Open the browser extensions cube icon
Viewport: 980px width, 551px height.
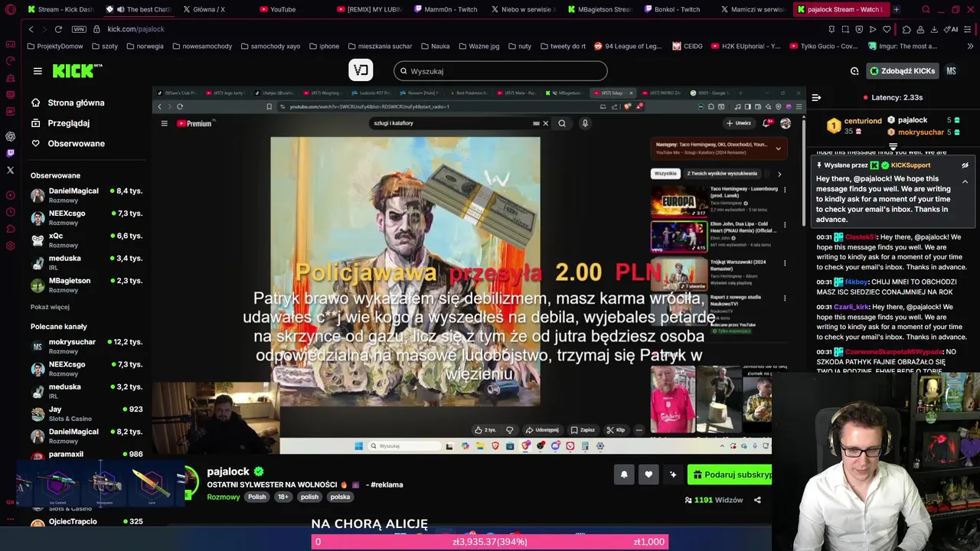(906, 29)
